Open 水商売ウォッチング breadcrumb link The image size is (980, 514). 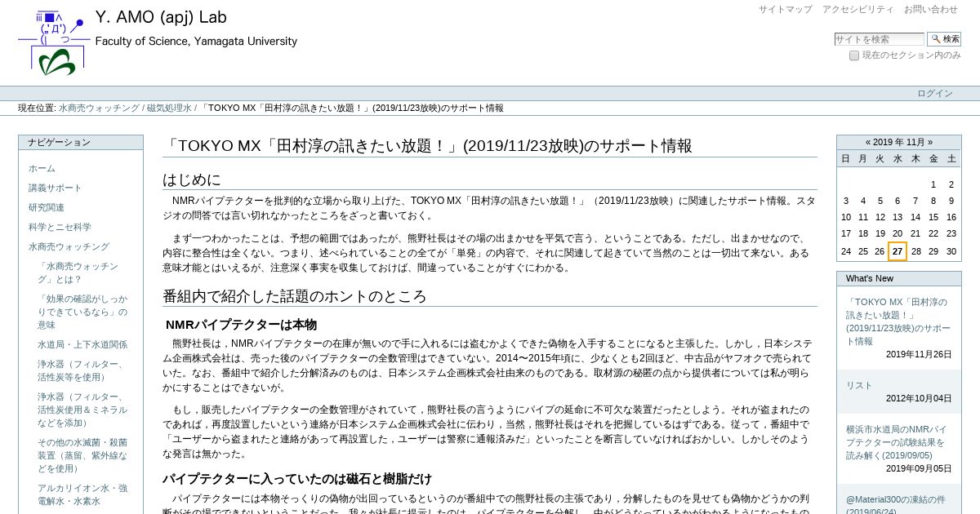(99, 108)
